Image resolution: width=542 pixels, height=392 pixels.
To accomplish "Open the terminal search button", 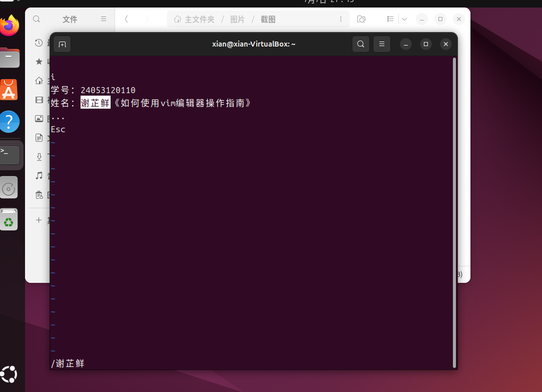I will 360,44.
